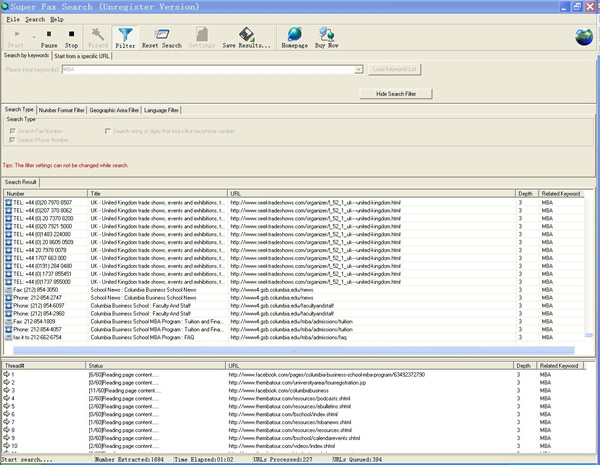Click 'URLs Queued:394' in status bar
The width and height of the screenshot is (600, 465).
click(x=357, y=459)
